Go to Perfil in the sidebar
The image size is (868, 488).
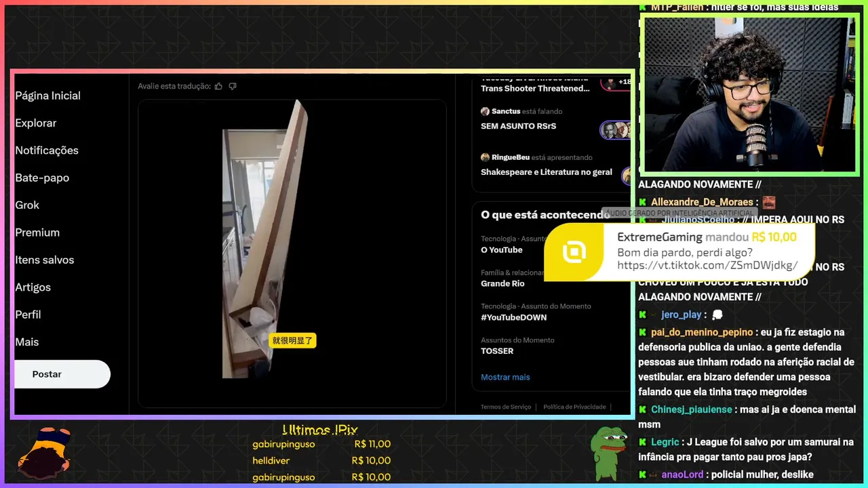28,314
